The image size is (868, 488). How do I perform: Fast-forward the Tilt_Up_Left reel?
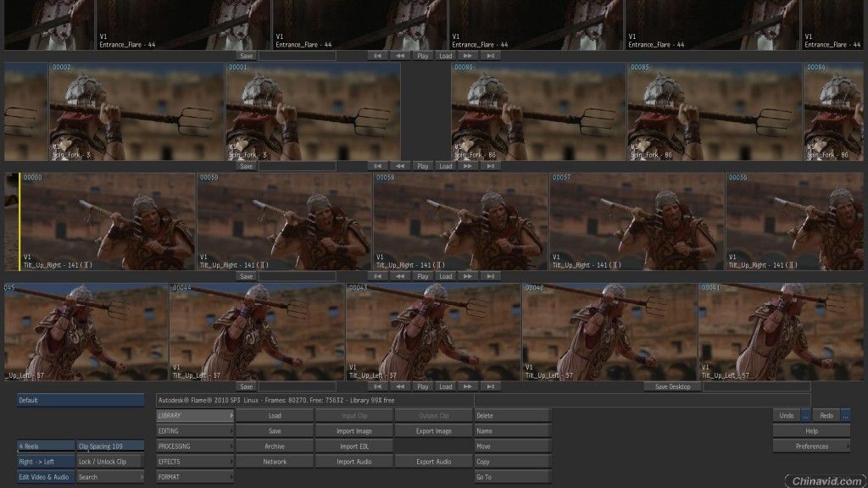[x=468, y=386]
